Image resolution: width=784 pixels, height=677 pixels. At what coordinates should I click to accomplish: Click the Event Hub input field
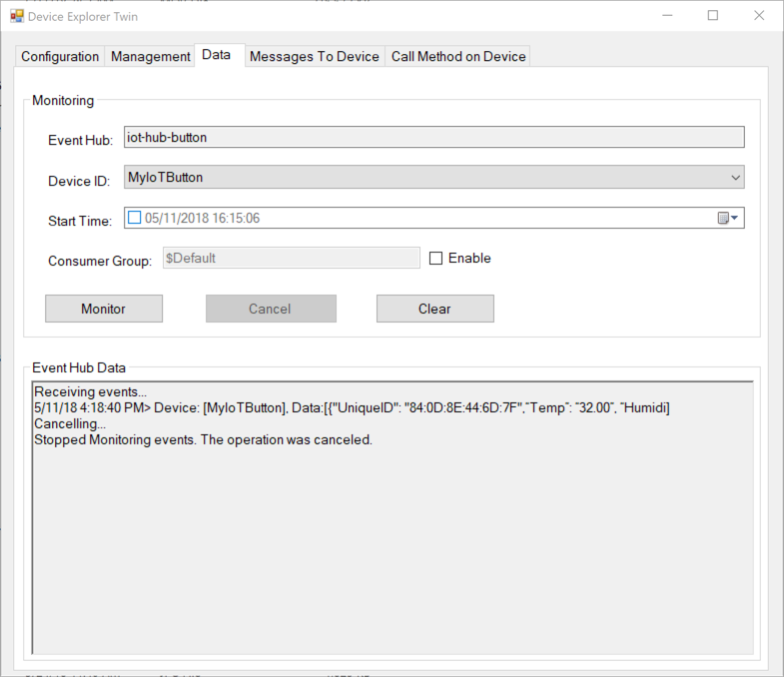point(434,137)
